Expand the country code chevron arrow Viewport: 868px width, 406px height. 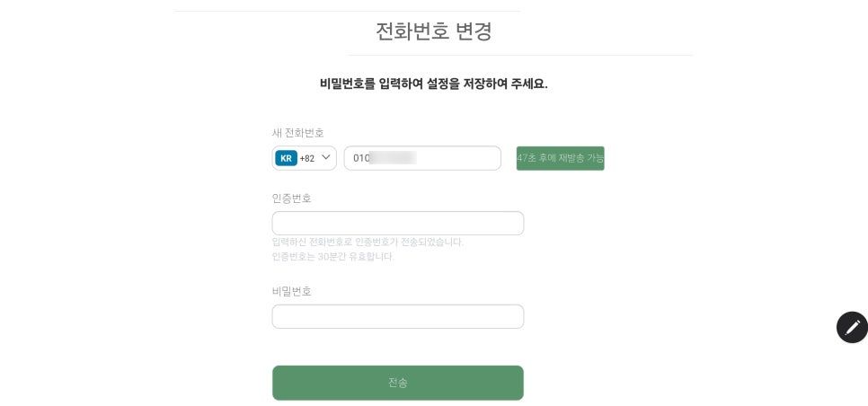[x=326, y=157]
